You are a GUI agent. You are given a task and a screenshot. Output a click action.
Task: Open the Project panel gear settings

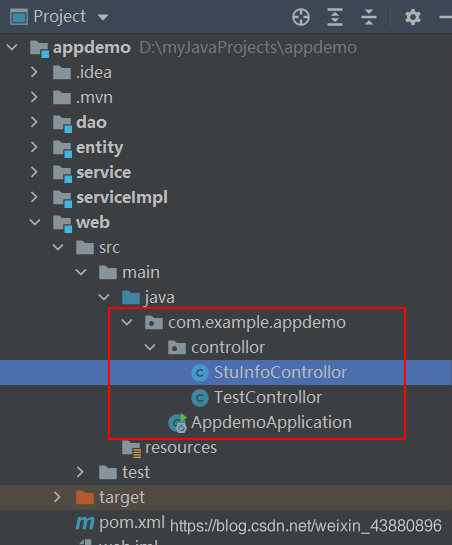[x=413, y=17]
